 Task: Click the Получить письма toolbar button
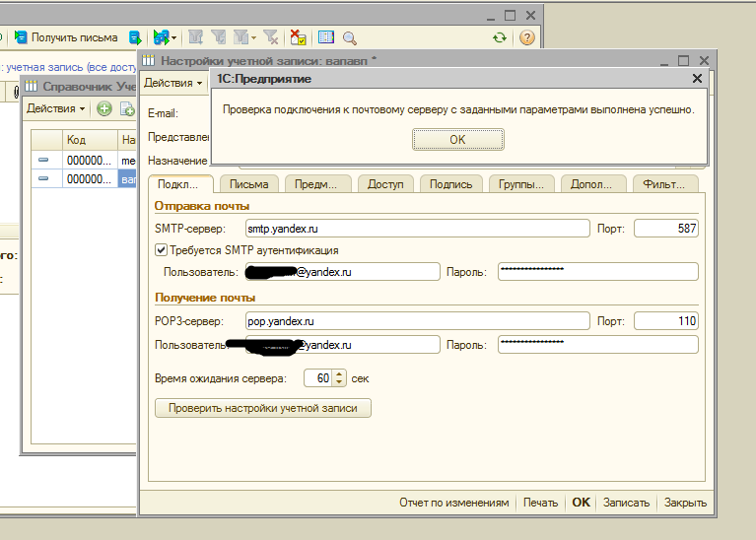coord(66,37)
